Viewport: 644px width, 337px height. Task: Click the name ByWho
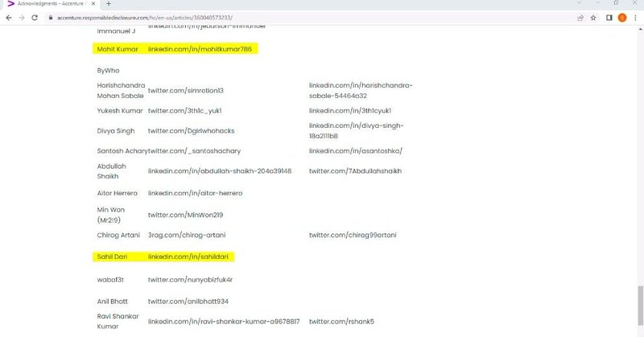coord(108,70)
